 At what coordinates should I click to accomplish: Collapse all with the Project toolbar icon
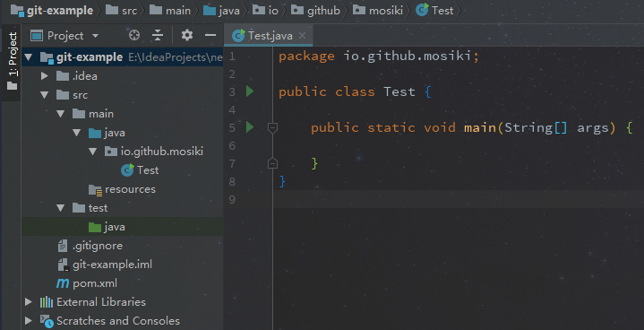click(158, 35)
